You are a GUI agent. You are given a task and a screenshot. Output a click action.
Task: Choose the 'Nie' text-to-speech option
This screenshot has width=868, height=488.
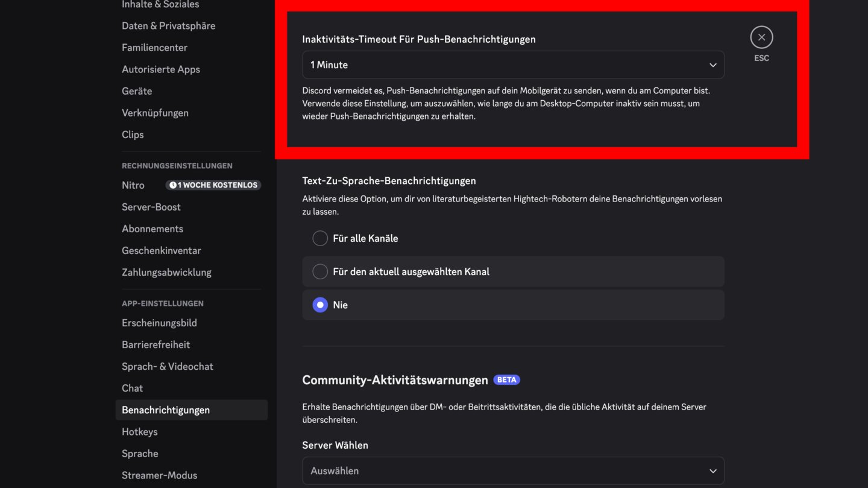coord(320,305)
